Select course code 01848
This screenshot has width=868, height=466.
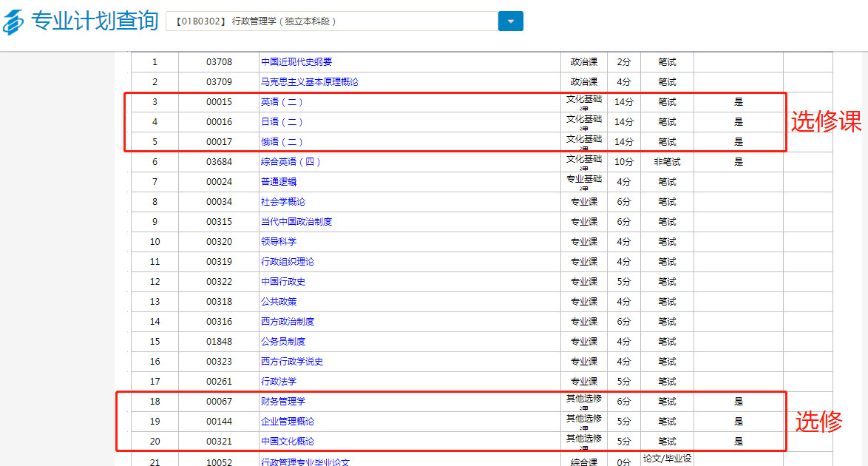(219, 341)
